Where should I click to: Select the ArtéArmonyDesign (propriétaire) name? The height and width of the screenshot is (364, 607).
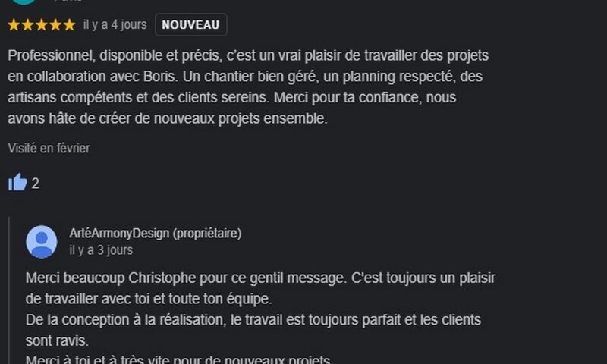click(x=156, y=234)
